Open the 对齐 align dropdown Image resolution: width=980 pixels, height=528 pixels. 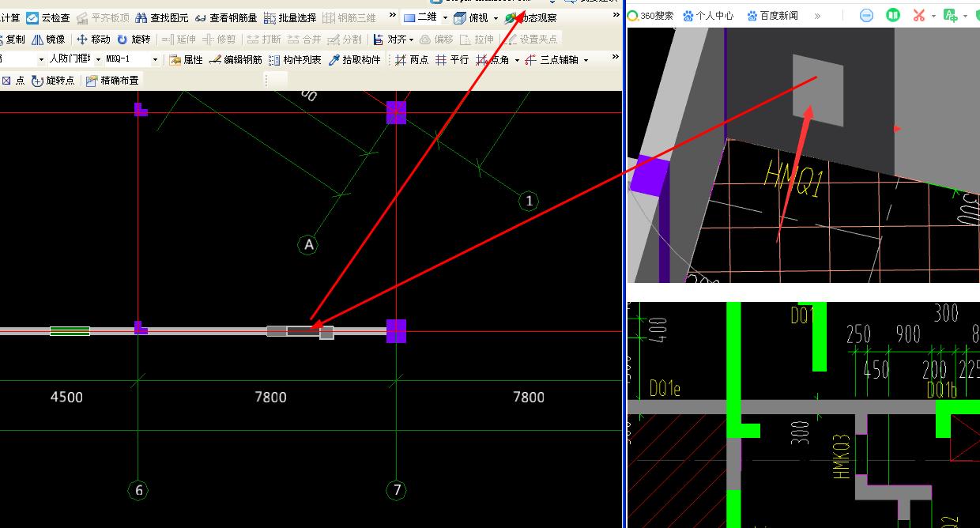pyautogui.click(x=394, y=39)
